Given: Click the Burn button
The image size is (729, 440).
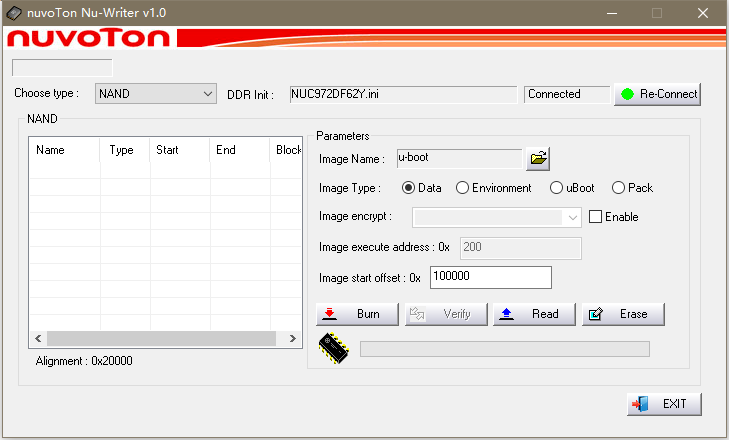Looking at the screenshot, I should (357, 314).
